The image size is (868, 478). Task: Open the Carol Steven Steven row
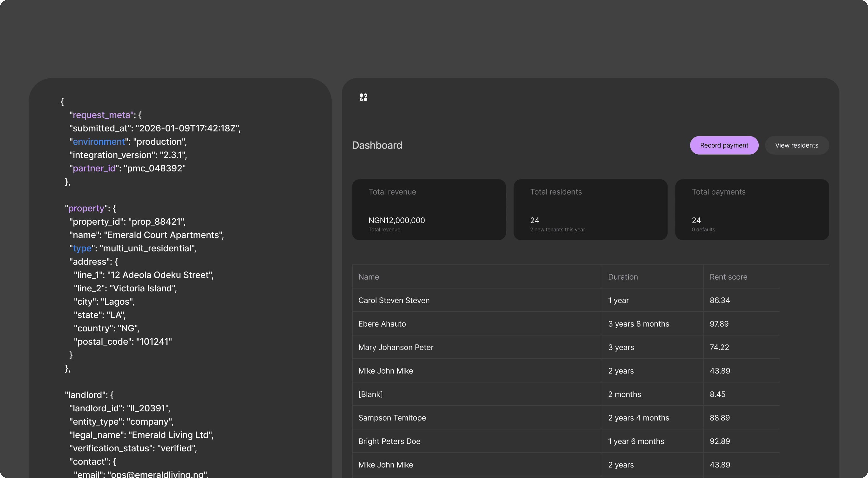coord(394,300)
